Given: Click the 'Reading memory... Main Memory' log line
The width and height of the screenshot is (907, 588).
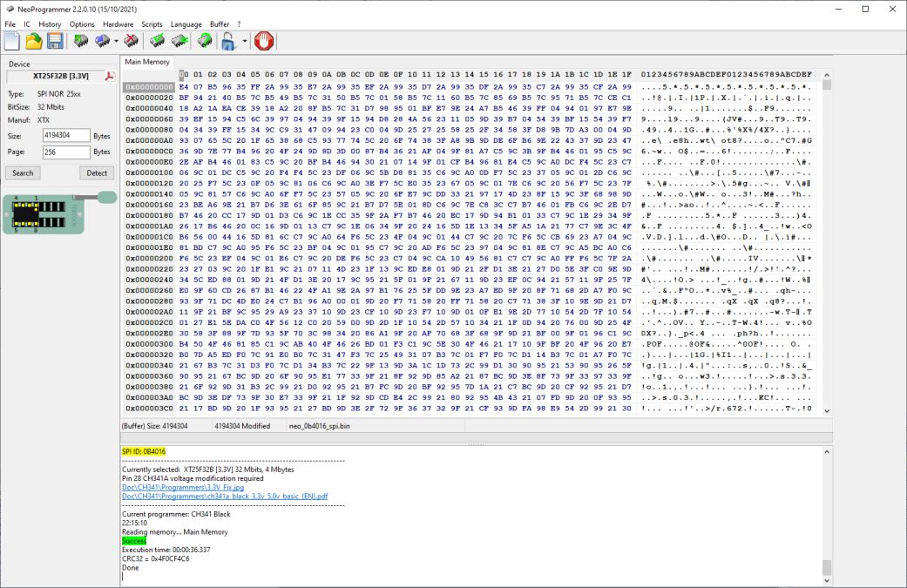Looking at the screenshot, I should click(x=174, y=532).
